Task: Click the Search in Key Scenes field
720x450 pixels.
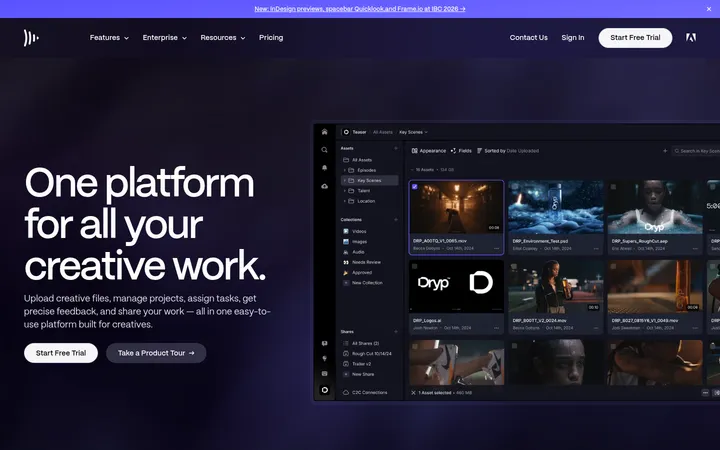Action: pyautogui.click(x=695, y=151)
